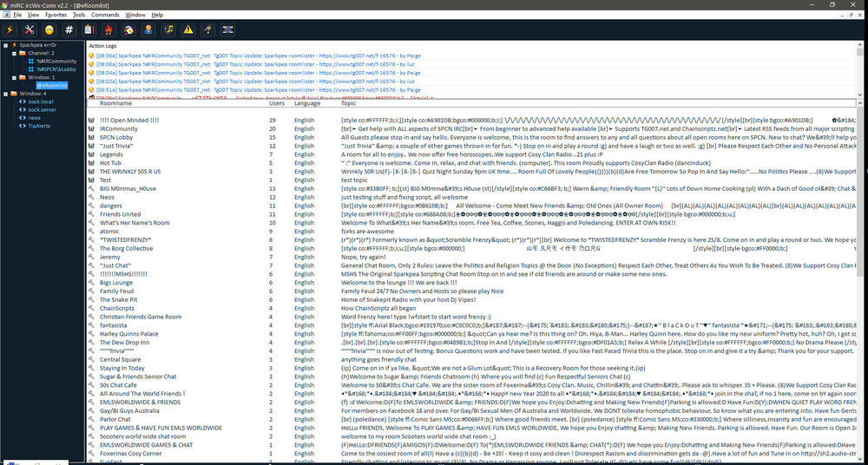This screenshot has height=465, width=868.
Task: Click the mIRC system menu icon left of File
Action: click(6, 15)
